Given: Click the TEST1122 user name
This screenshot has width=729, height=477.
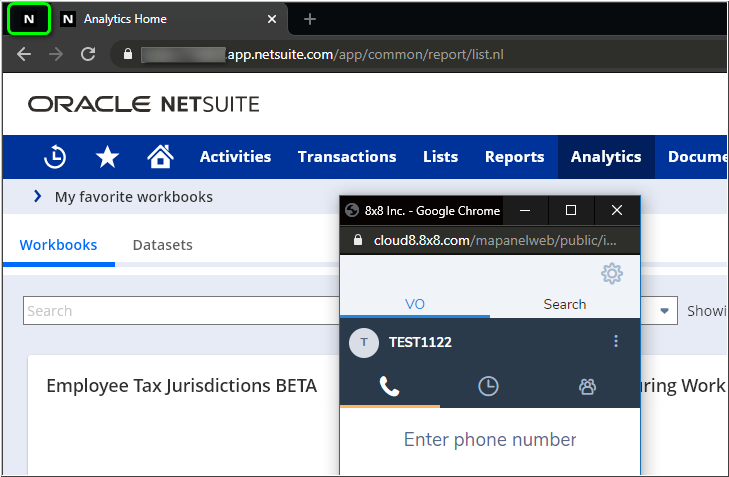Looking at the screenshot, I should click(420, 342).
